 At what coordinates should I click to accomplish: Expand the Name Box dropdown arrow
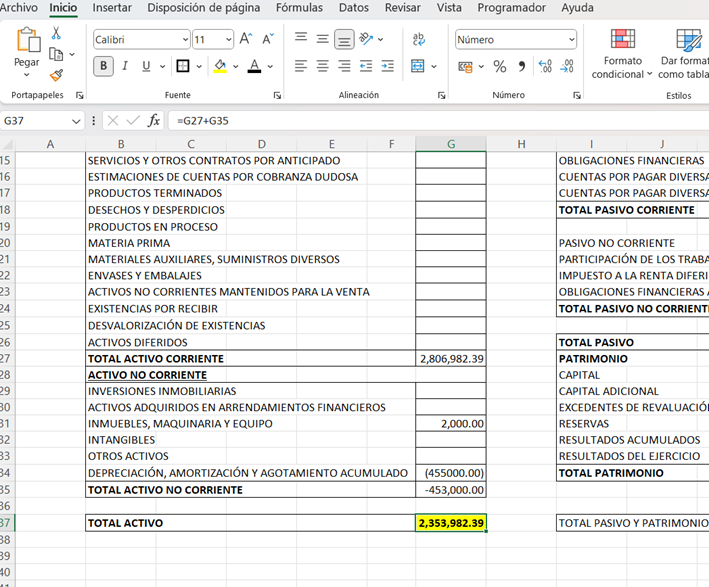point(76,121)
